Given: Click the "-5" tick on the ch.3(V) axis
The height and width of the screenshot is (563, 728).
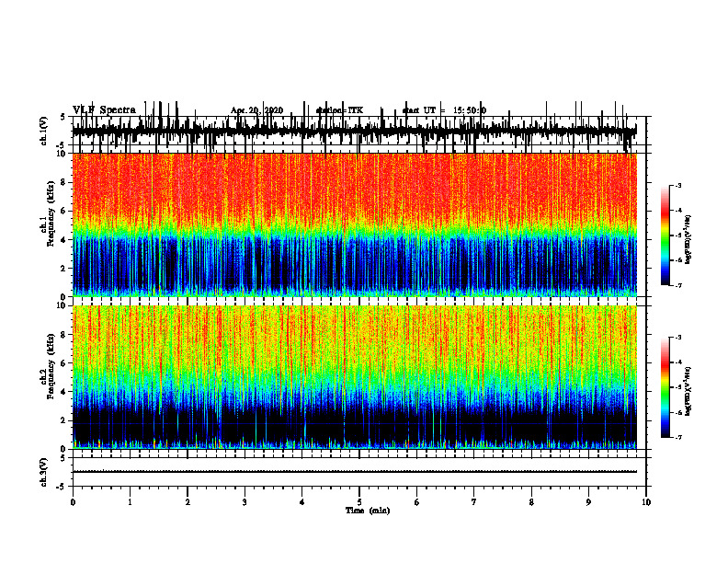Looking at the screenshot, I should (63, 487).
